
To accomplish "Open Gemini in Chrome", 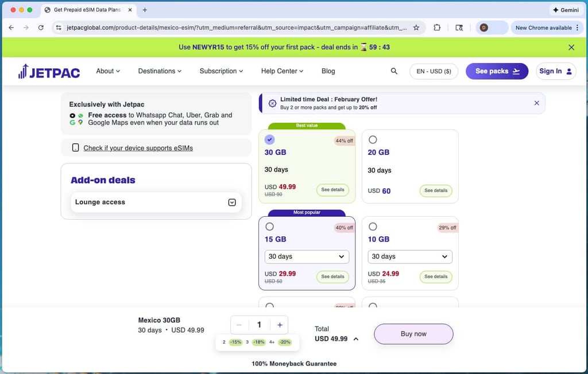I will pos(566,10).
